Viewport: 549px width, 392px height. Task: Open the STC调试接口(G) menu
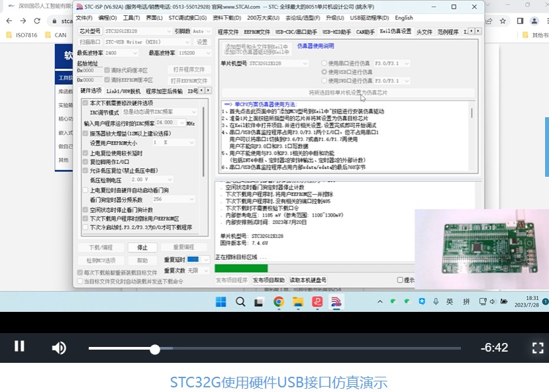(x=187, y=18)
